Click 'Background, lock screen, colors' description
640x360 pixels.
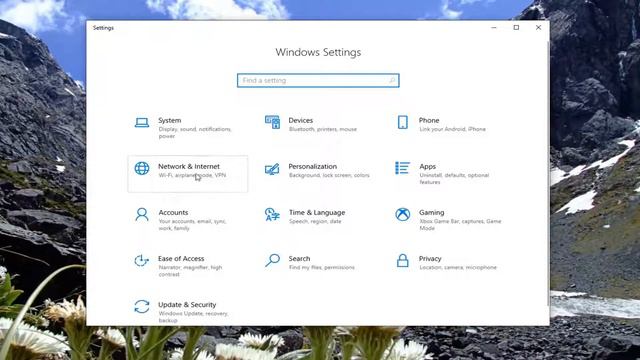329,175
